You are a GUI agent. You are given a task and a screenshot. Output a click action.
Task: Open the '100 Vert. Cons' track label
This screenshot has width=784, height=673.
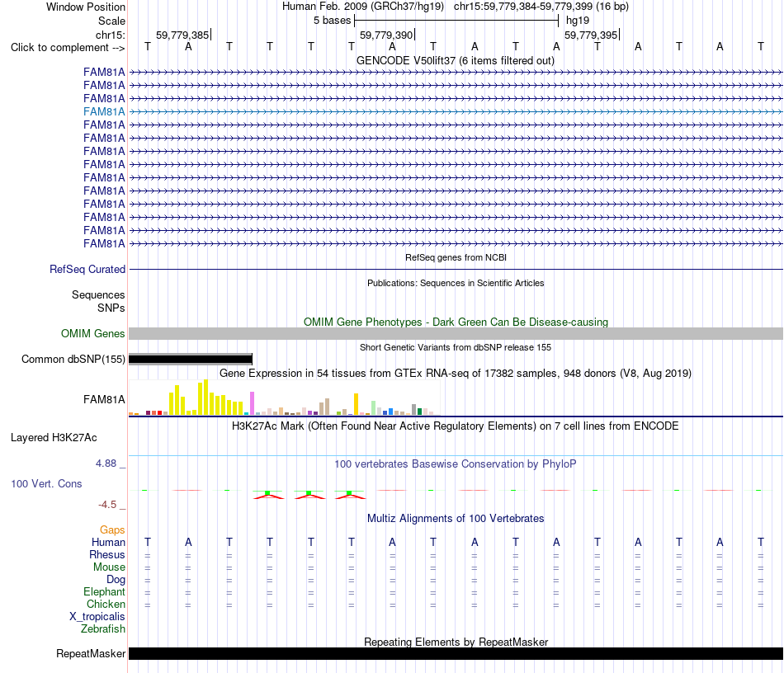pos(46,483)
